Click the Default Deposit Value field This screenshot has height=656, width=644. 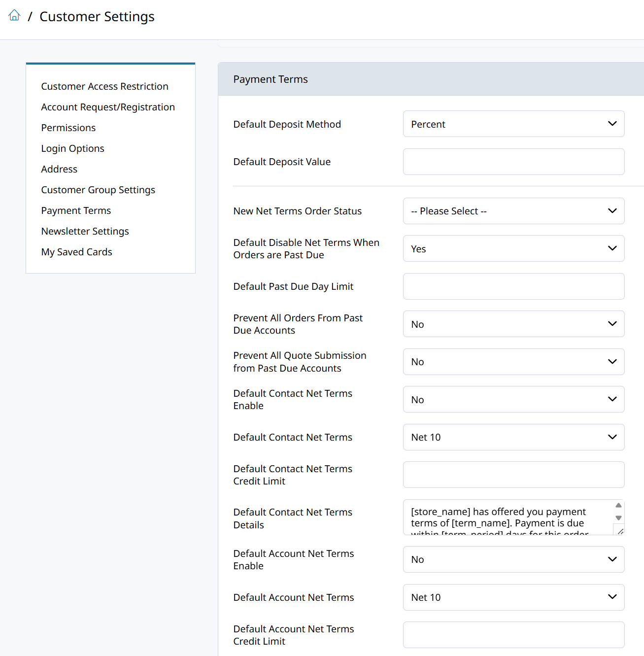pos(513,162)
